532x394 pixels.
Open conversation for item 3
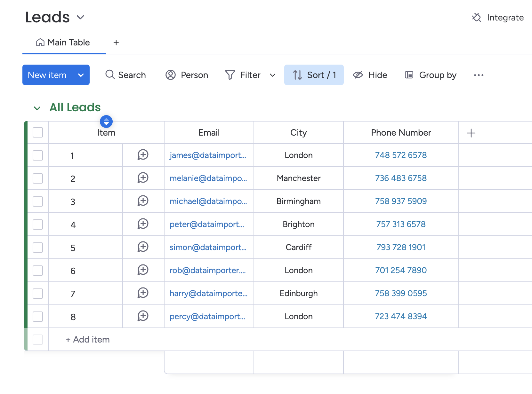(143, 201)
